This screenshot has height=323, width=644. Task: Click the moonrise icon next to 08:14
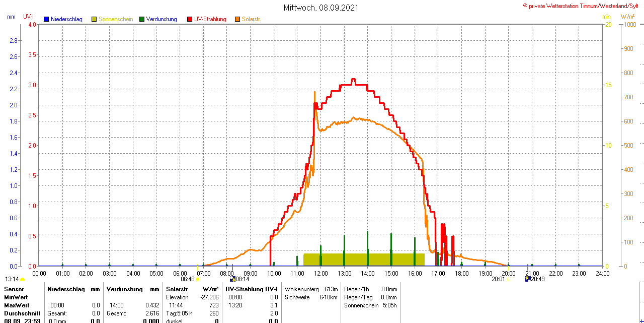coord(232,279)
